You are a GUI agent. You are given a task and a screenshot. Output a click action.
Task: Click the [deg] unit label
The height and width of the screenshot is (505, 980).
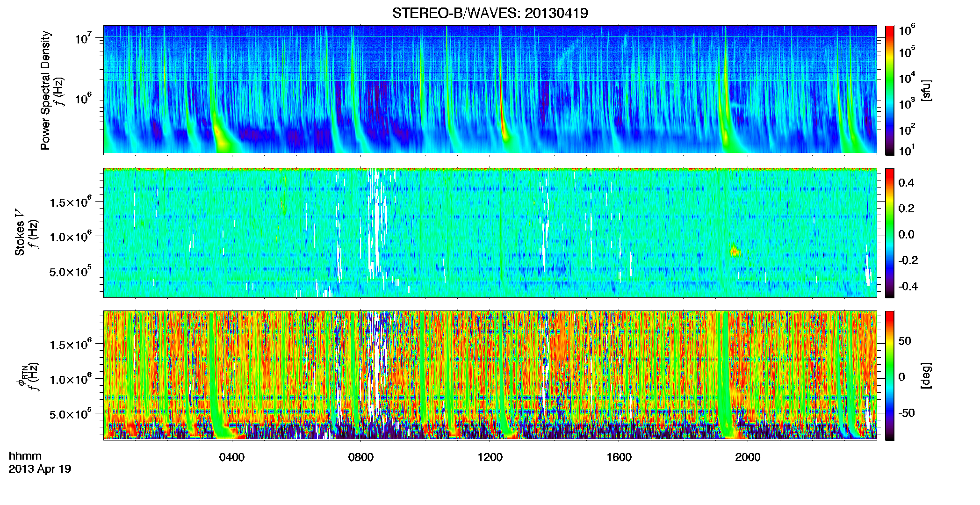(926, 375)
